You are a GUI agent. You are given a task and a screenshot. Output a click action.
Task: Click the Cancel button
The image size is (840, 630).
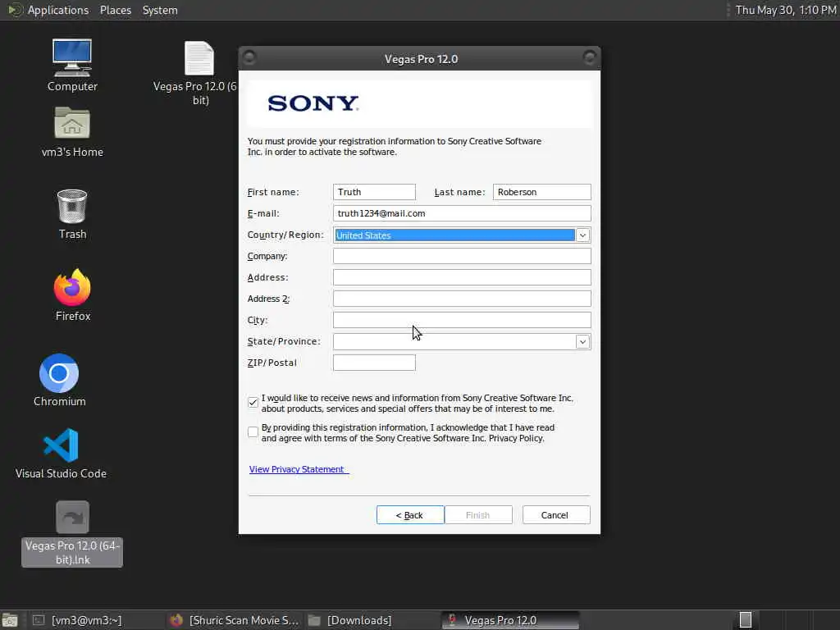555,515
